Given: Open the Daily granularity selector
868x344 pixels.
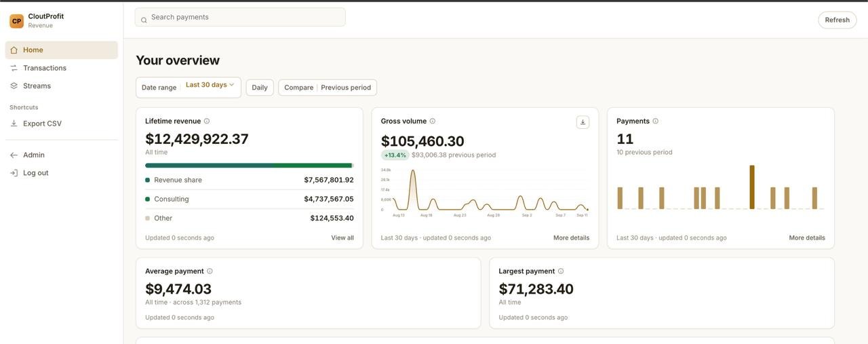Looking at the screenshot, I should coord(260,88).
